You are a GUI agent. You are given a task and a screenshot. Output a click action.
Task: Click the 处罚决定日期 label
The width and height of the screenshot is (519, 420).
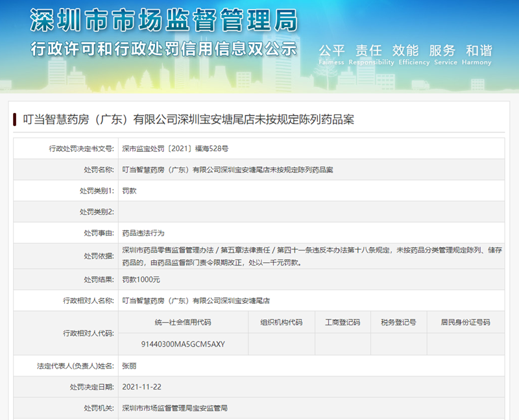tap(91, 387)
